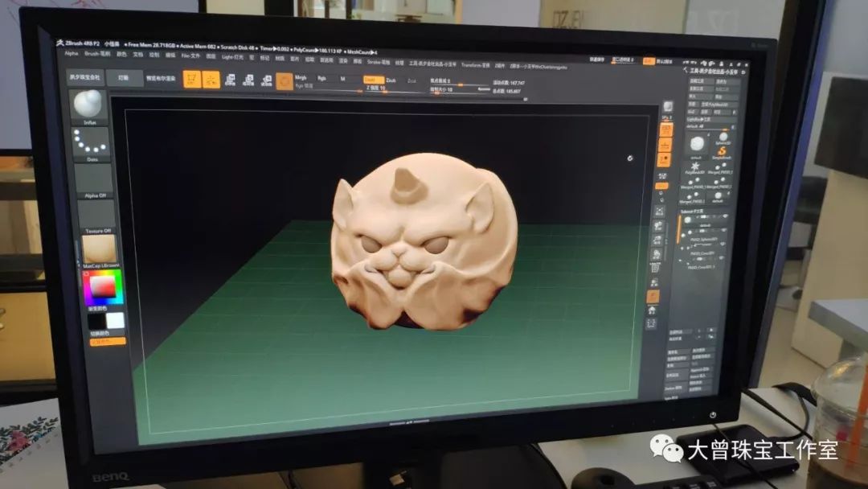This screenshot has height=489, width=868.
Task: Activate the Draw mode button
Action: pyautogui.click(x=211, y=80)
